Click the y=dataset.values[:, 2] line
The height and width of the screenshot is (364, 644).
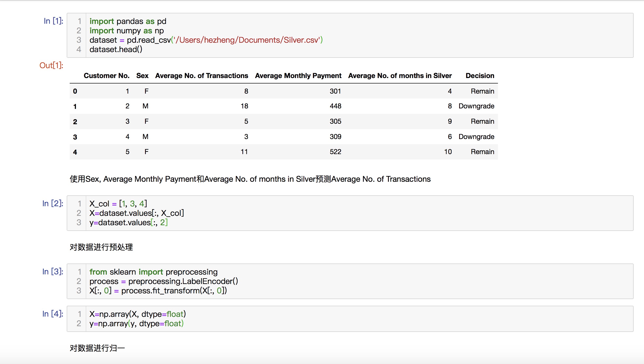pos(129,222)
